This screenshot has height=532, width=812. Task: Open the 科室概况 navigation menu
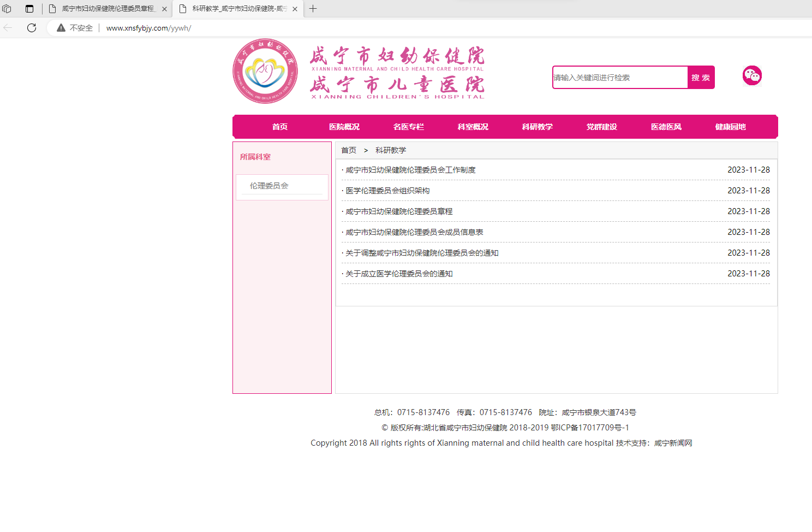473,127
